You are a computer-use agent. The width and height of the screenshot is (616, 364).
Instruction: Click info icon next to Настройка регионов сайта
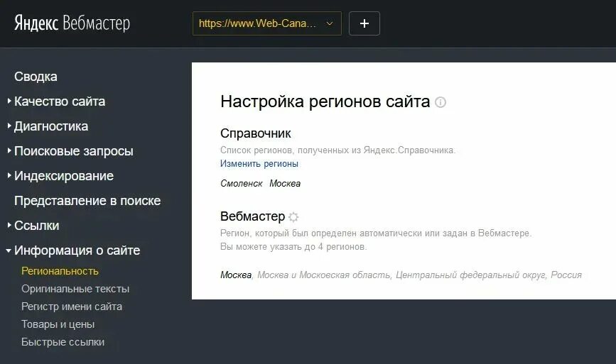click(441, 102)
